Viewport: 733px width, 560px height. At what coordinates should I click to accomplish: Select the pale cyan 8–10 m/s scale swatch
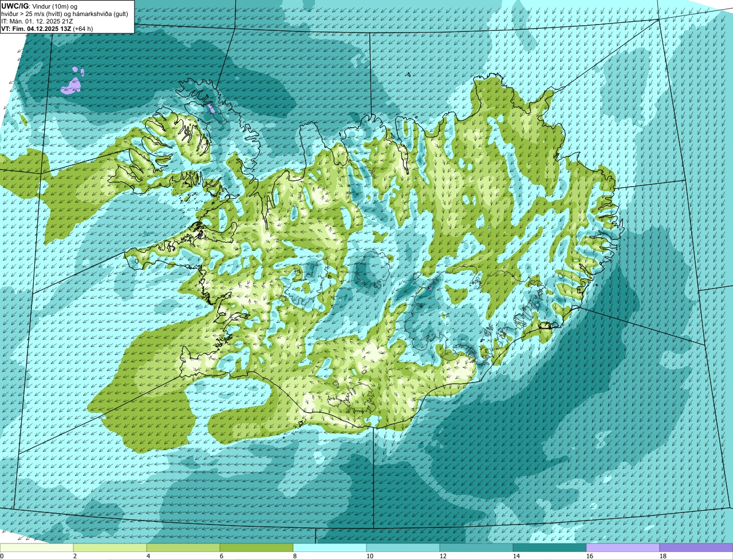pyautogui.click(x=330, y=548)
